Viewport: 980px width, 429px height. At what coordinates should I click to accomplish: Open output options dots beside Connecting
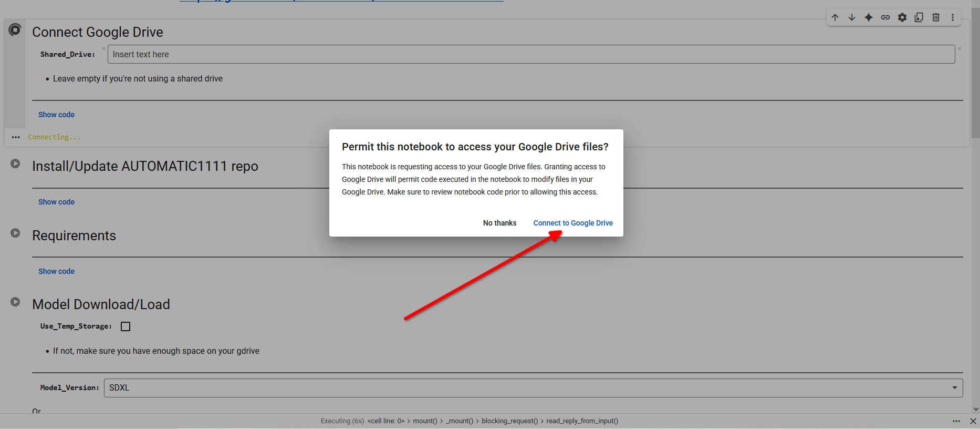tap(16, 137)
